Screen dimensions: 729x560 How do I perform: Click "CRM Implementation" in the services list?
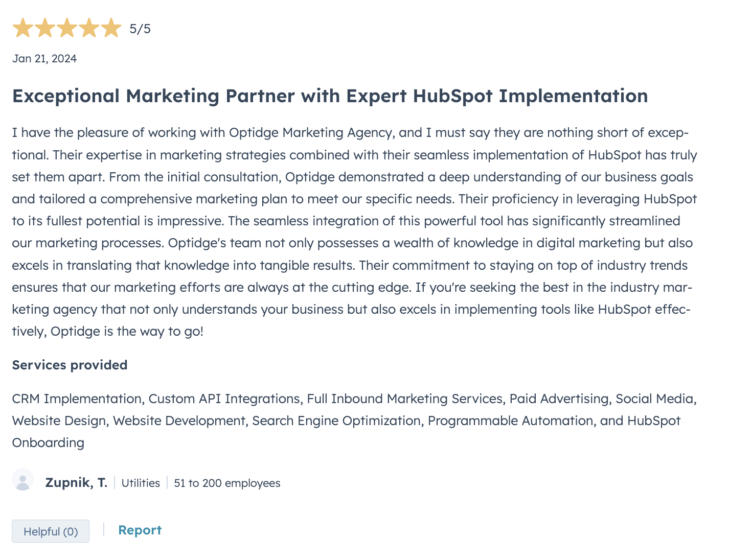point(77,399)
